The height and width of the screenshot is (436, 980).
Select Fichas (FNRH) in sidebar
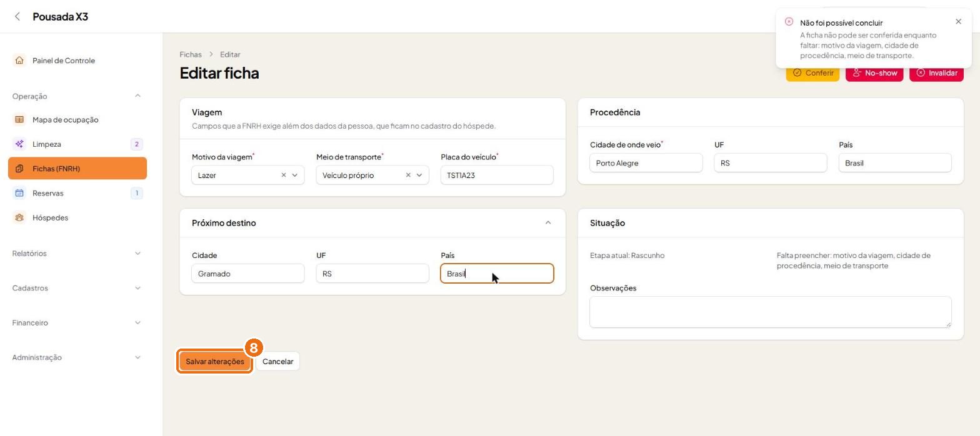pyautogui.click(x=77, y=169)
